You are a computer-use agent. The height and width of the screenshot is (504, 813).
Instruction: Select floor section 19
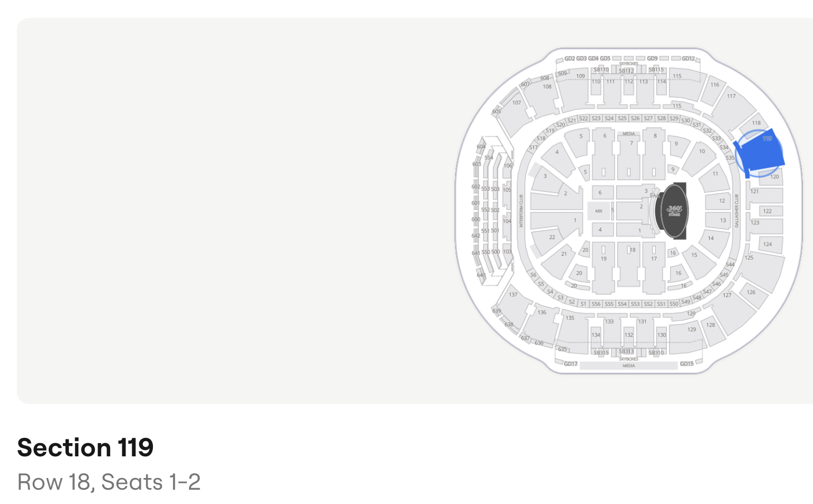(x=603, y=267)
